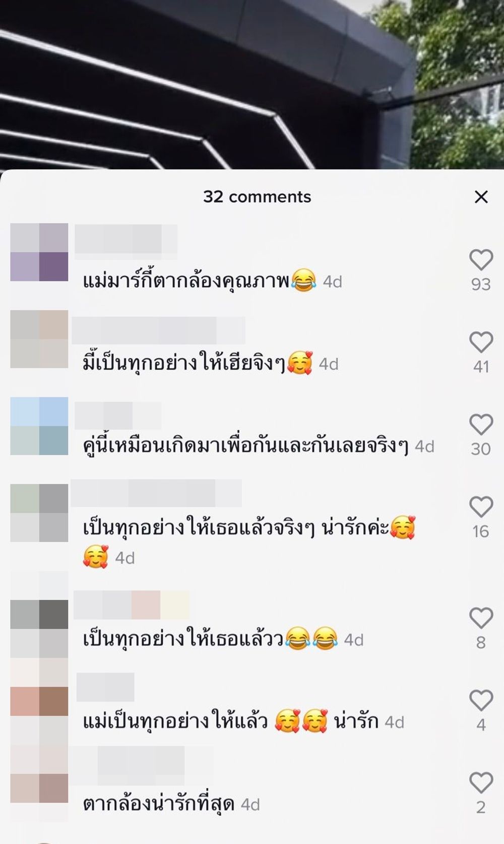This screenshot has width=504, height=844.
Task: Open first commenter's blurred profile avatar
Action: pyautogui.click(x=39, y=252)
